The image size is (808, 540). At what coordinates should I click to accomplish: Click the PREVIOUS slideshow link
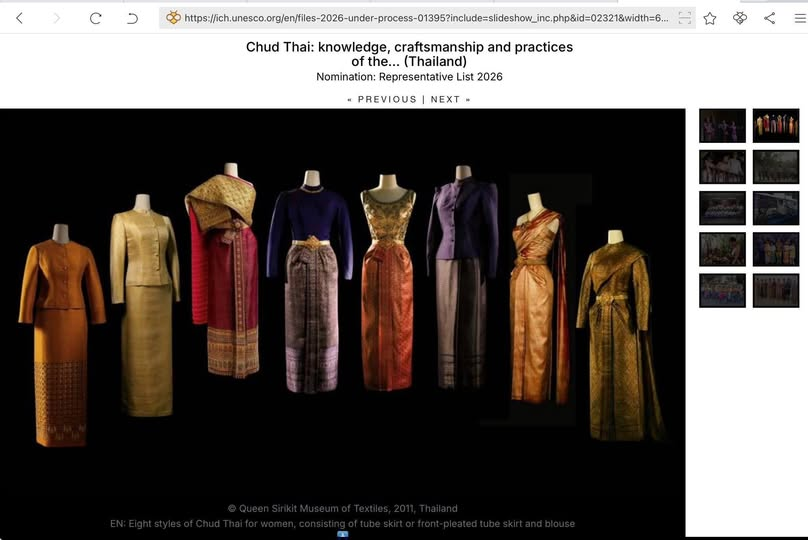point(387,99)
